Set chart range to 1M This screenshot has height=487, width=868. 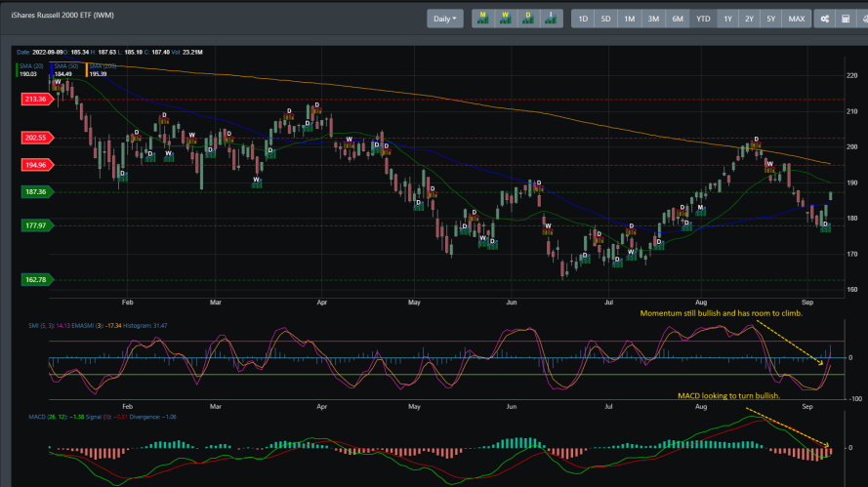(630, 19)
